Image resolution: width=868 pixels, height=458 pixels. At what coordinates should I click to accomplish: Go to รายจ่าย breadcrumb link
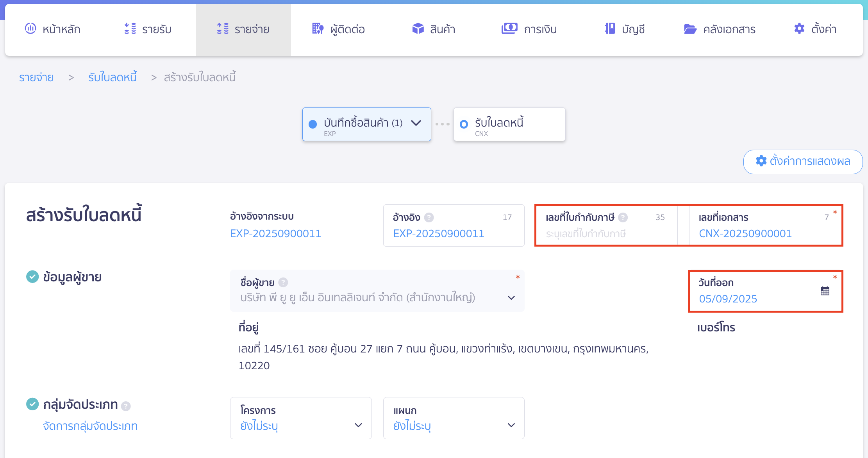click(x=36, y=77)
